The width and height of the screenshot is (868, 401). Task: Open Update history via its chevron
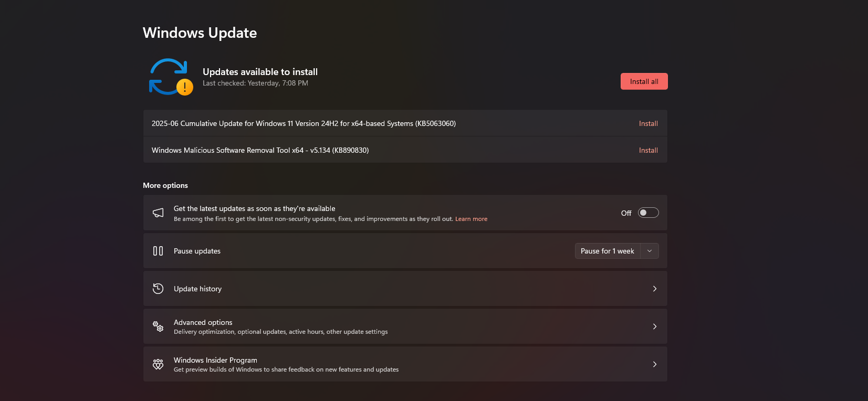click(x=655, y=289)
